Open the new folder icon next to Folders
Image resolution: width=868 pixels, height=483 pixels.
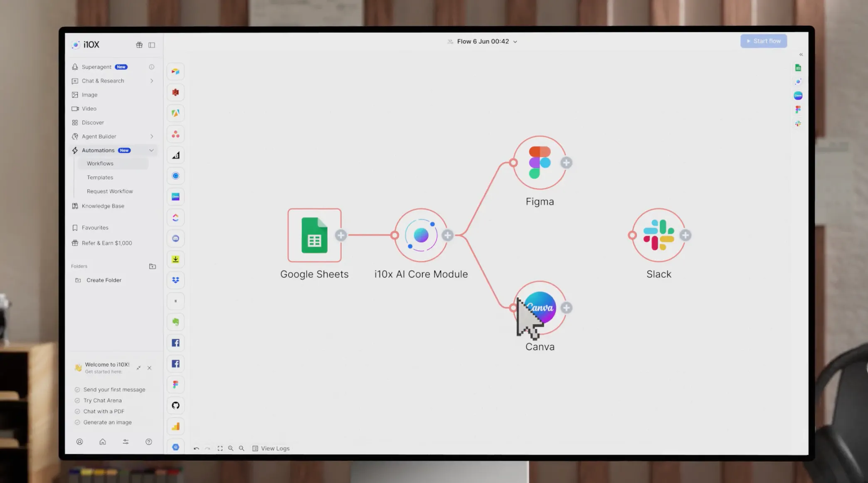pyautogui.click(x=153, y=266)
